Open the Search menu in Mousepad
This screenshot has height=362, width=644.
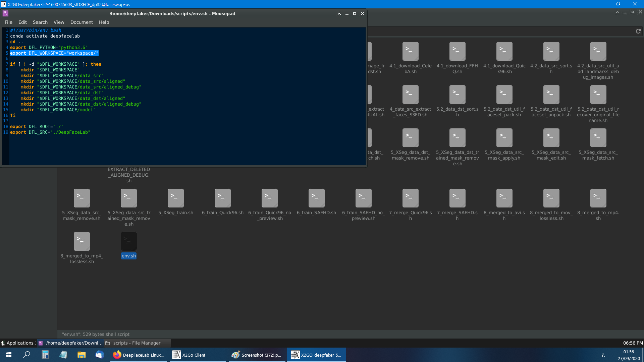40,22
